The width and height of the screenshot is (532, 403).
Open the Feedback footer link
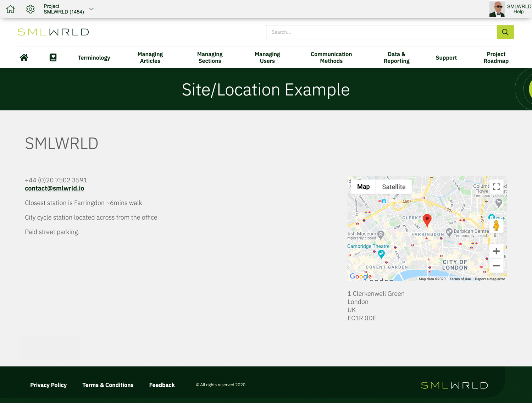[162, 385]
